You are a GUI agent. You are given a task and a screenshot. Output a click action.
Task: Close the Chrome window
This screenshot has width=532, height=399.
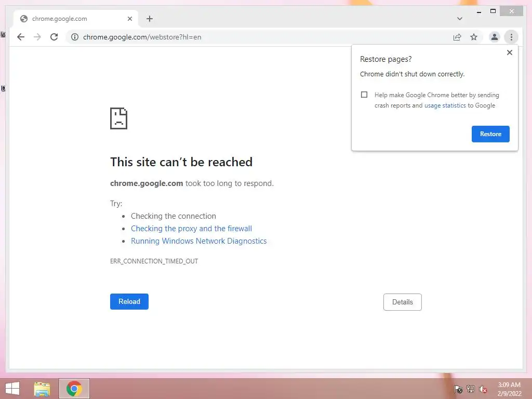click(512, 11)
